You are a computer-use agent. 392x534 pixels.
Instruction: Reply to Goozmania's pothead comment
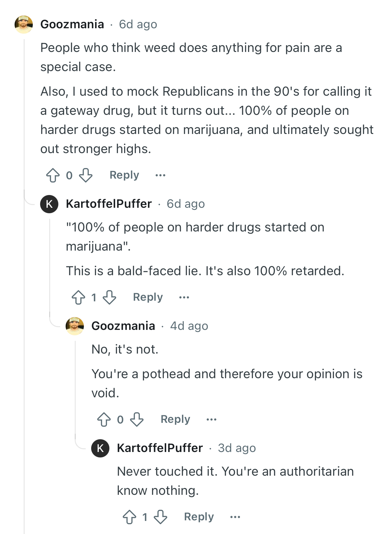pyautogui.click(x=175, y=419)
